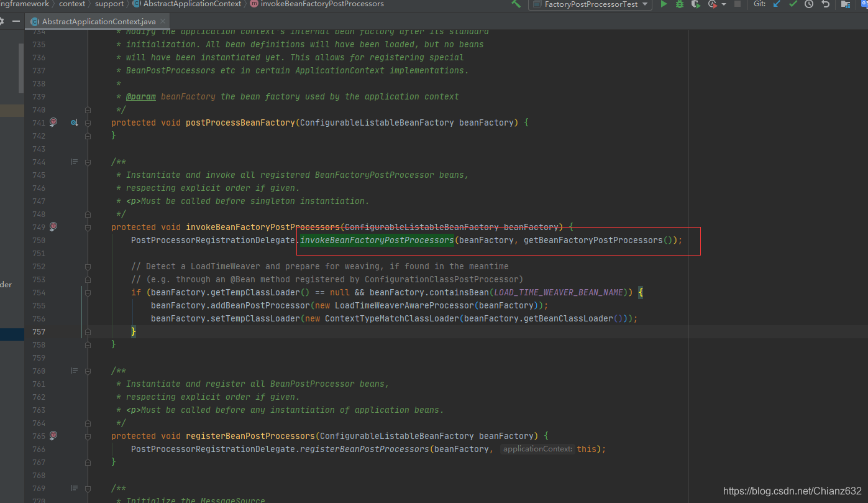Start debugging with the bug icon

(x=680, y=4)
